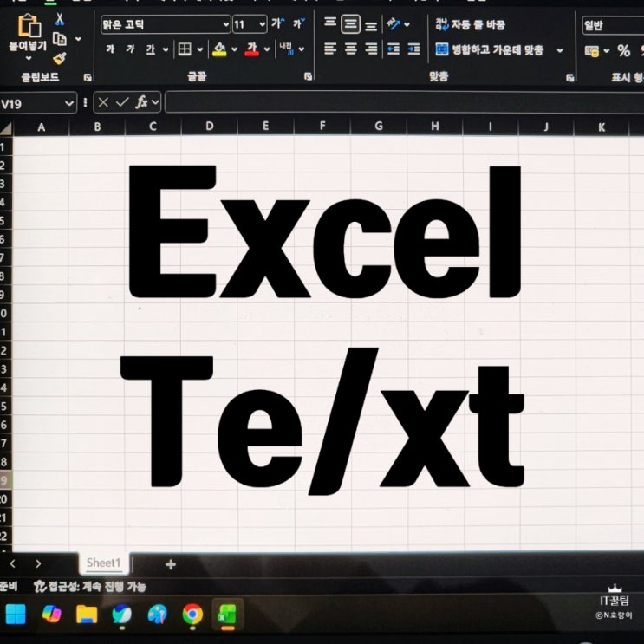Toggle underline formatting
This screenshot has height=644, width=644.
click(x=150, y=49)
